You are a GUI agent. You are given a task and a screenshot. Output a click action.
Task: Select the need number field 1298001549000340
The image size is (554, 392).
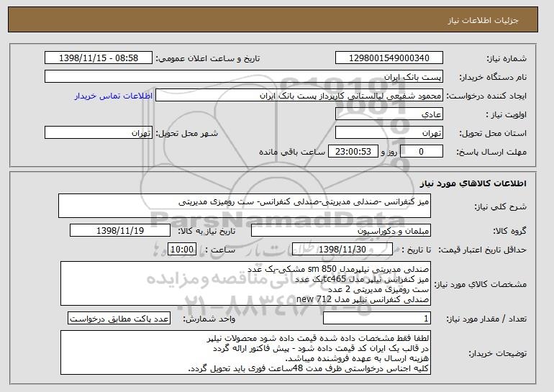point(389,58)
